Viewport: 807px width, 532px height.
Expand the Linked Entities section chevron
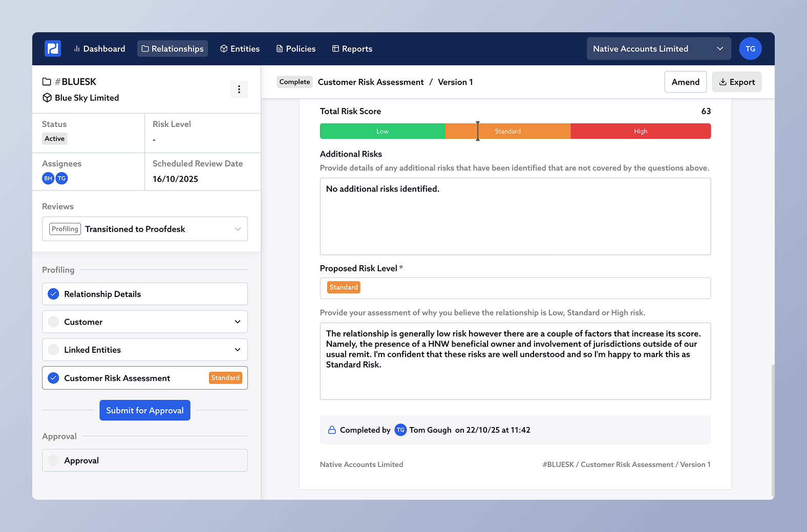[x=238, y=350]
